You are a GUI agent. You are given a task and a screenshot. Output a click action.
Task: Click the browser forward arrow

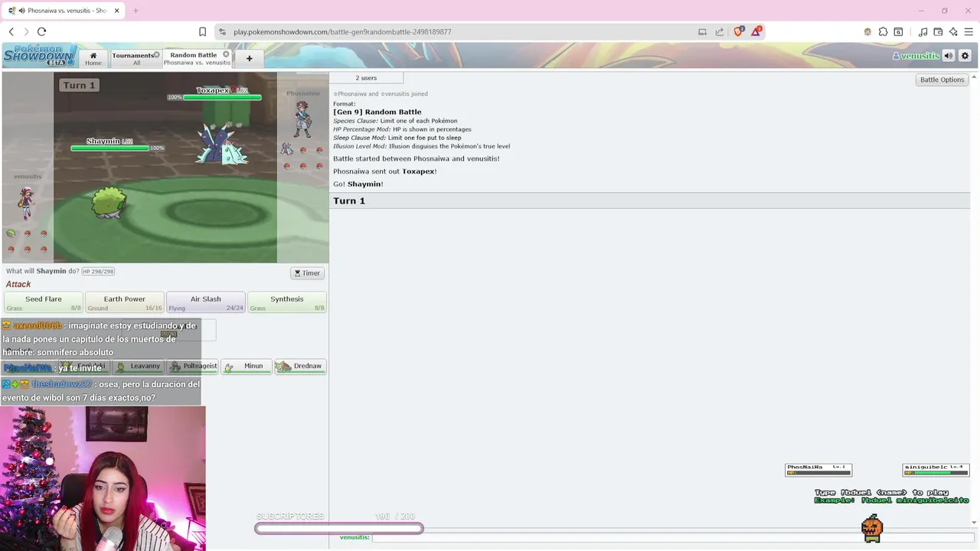tap(26, 31)
